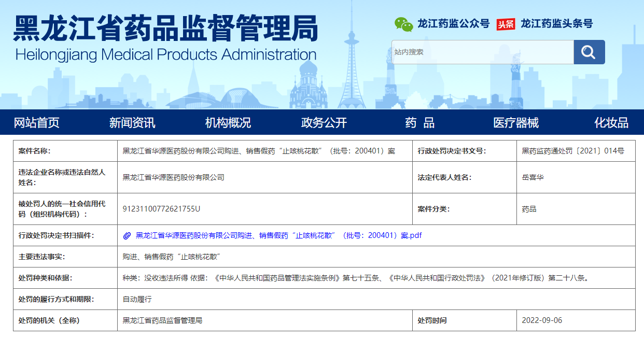
Task: Click the 处罚的履行方式和期限 label cell
Action: point(65,299)
